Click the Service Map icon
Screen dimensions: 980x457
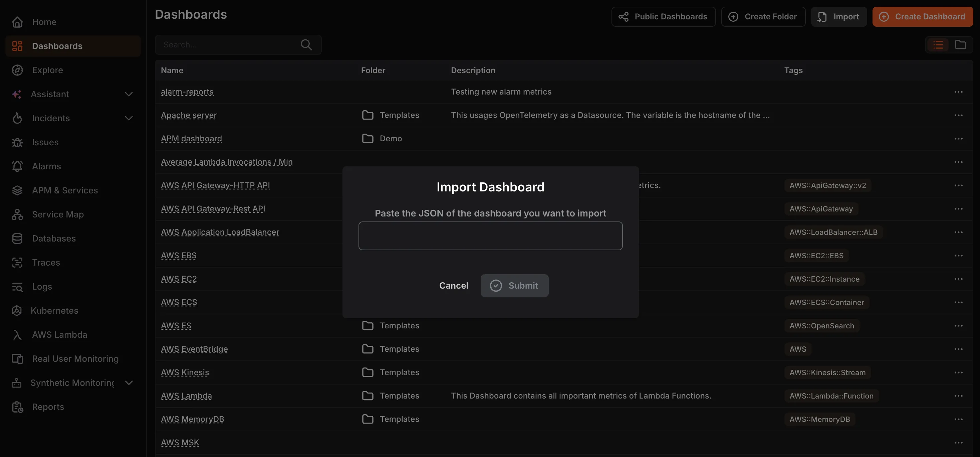tap(17, 214)
